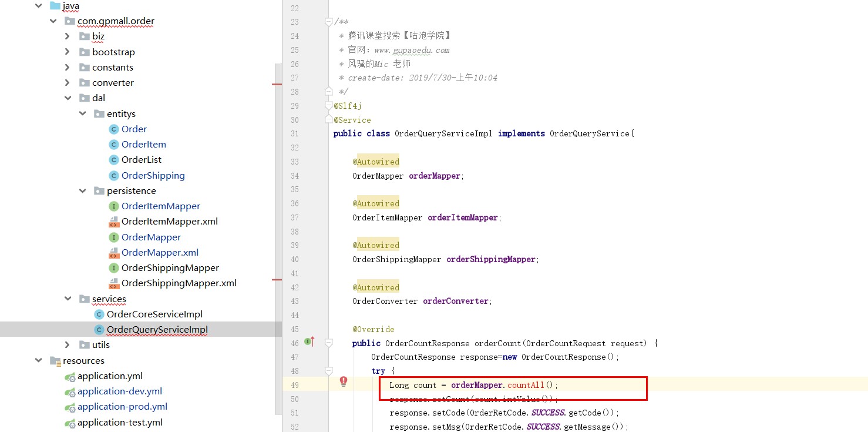The image size is (868, 432).
Task: Open OrderMapper.xml mapping file
Action: 160,253
